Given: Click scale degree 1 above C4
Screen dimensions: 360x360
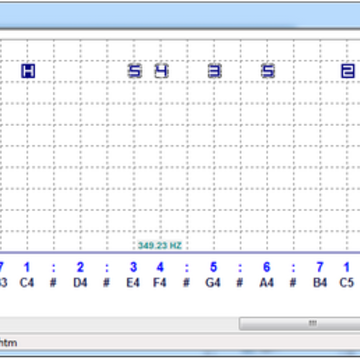Looking at the screenshot, I should pos(27,267).
